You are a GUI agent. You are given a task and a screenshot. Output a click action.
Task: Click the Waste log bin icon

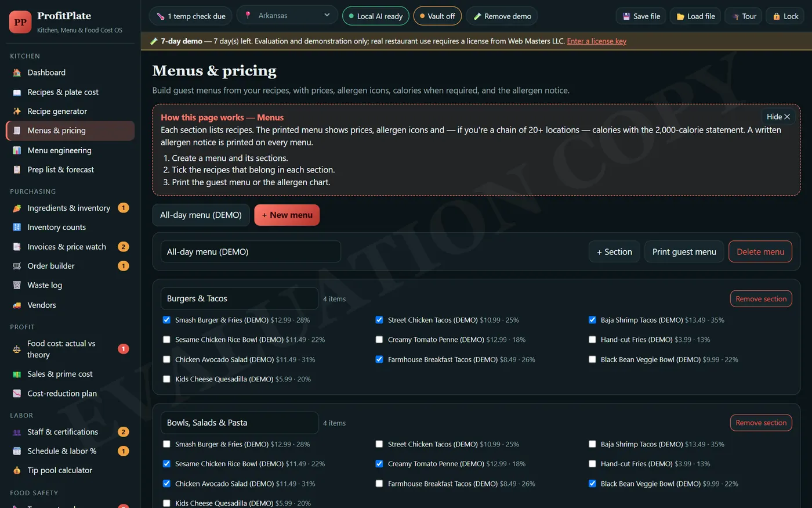pos(17,285)
